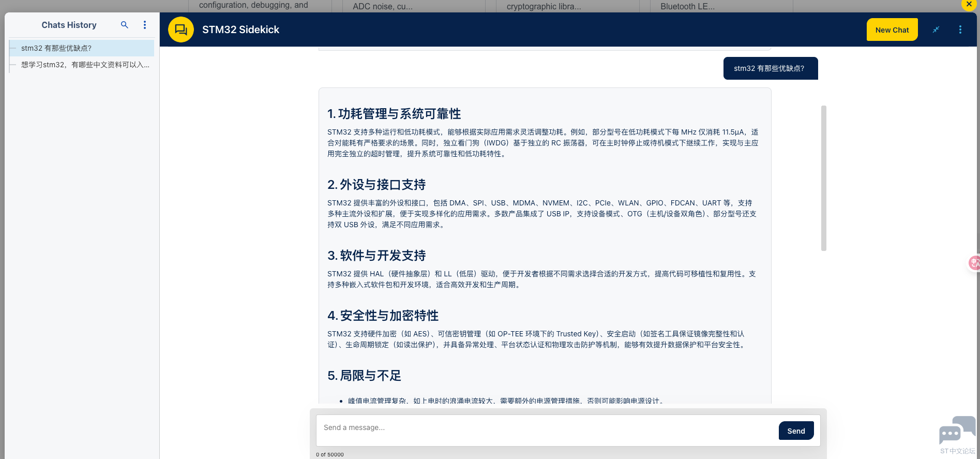This screenshot has height=459, width=980.
Task: Search chats history with magnifier icon
Action: coord(125,25)
